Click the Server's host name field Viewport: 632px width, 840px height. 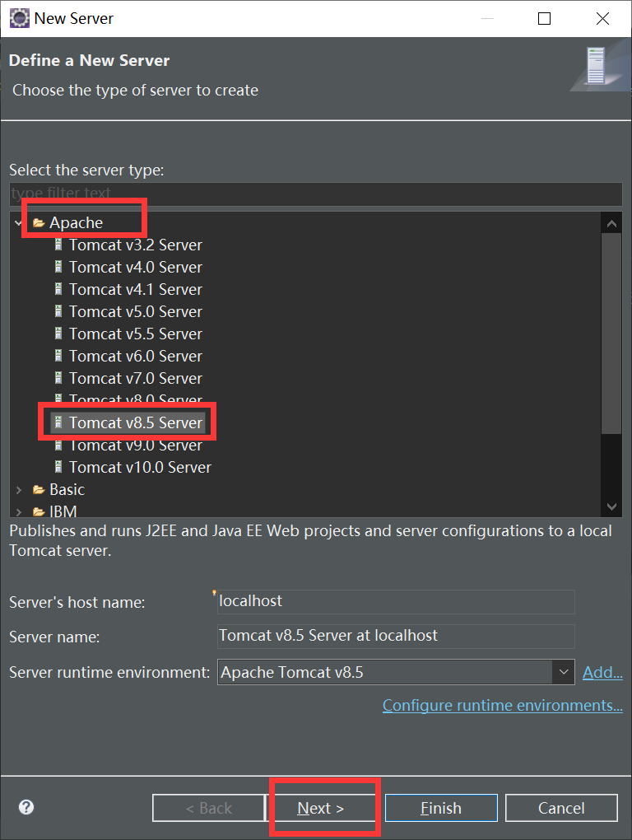coord(396,602)
